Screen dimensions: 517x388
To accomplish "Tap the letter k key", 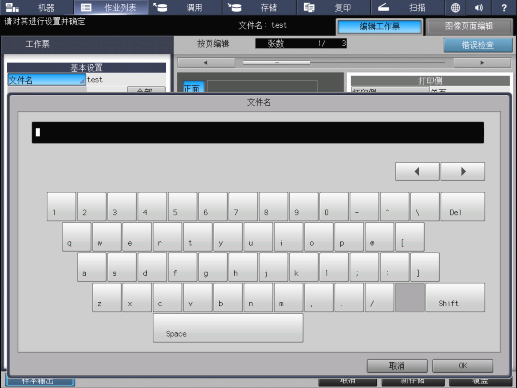I will point(304,267).
